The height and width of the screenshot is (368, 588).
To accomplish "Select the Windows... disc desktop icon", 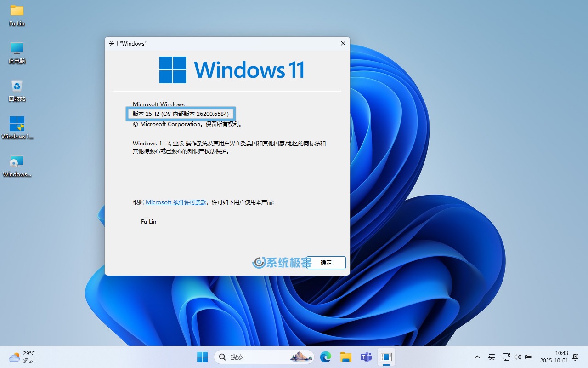I will 17,166.
